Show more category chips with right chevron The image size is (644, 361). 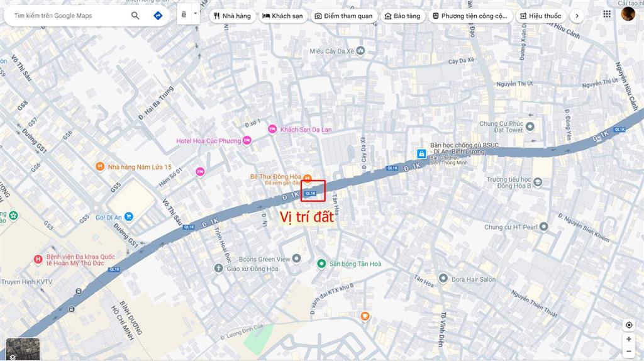[x=577, y=16]
